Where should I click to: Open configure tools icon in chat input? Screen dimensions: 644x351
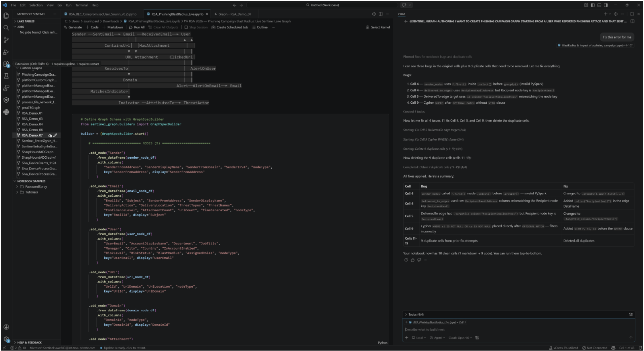(477, 338)
